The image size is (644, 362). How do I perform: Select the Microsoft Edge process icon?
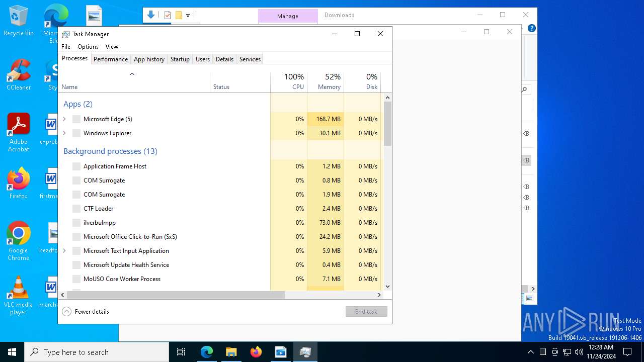pyautogui.click(x=76, y=119)
